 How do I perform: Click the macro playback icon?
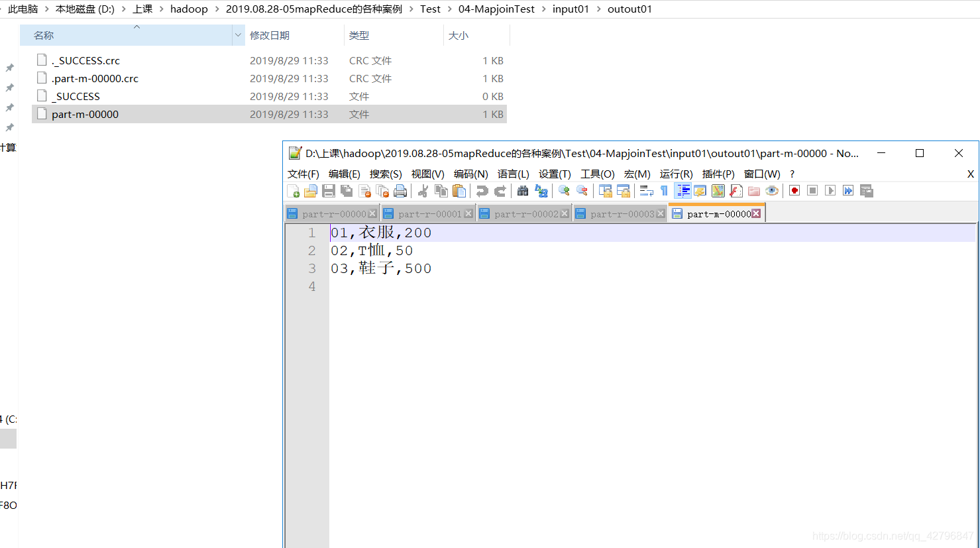coord(830,191)
